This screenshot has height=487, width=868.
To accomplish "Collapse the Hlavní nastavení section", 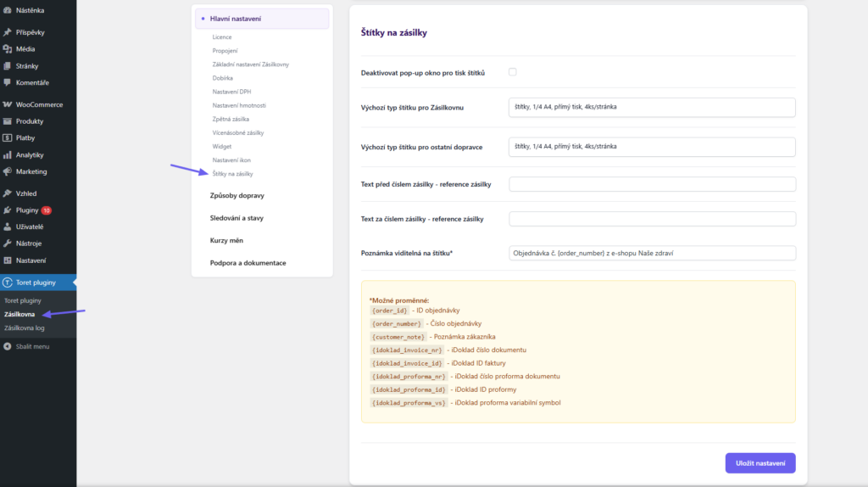I will [262, 19].
